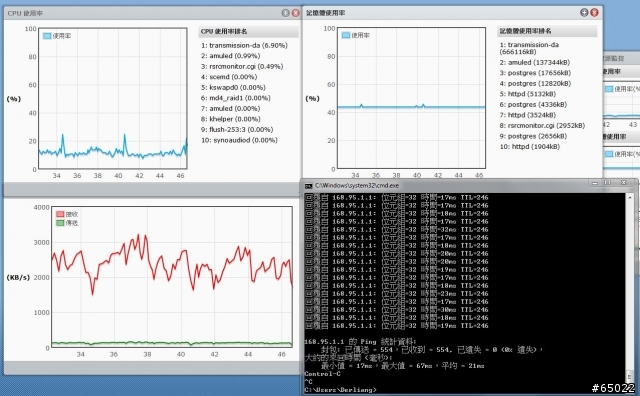Viewport: 640px width, 396px height.
Task: Click the cmd prompt line C:\Users\Derliang>
Action: pyautogui.click(x=340, y=390)
